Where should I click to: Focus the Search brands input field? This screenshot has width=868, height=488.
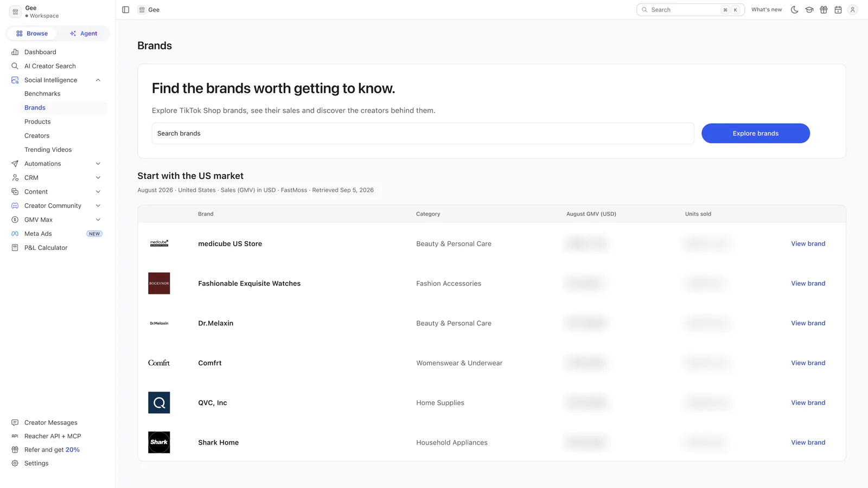423,133
